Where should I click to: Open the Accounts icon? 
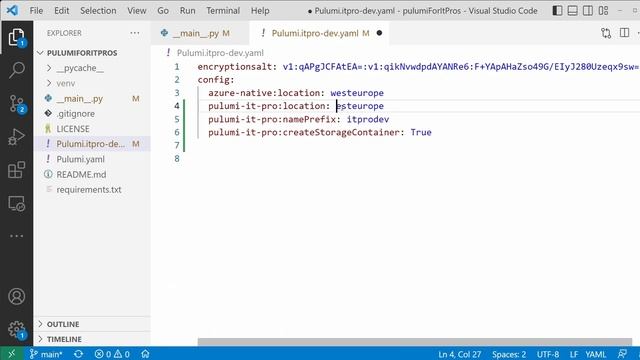[16, 296]
